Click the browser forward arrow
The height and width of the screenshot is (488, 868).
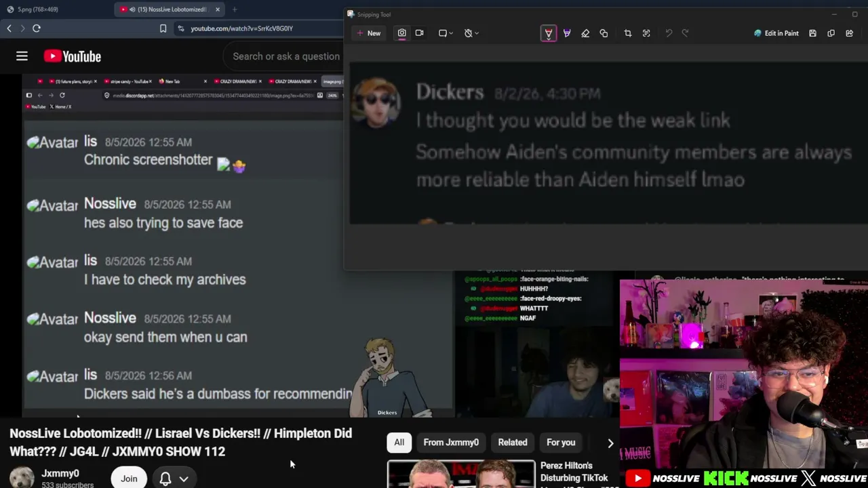pos(22,28)
